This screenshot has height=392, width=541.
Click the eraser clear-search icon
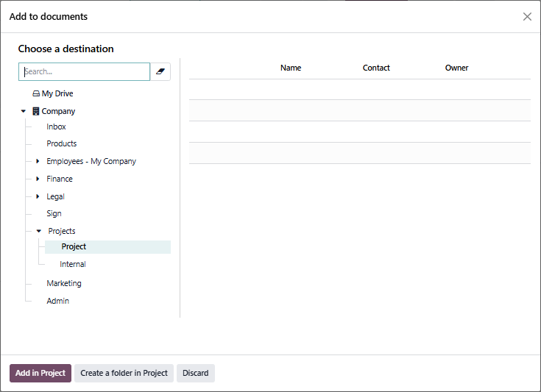coord(160,72)
